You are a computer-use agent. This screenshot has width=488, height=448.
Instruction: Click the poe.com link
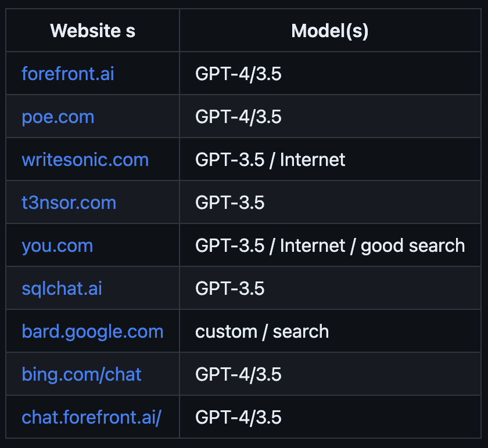(x=58, y=117)
